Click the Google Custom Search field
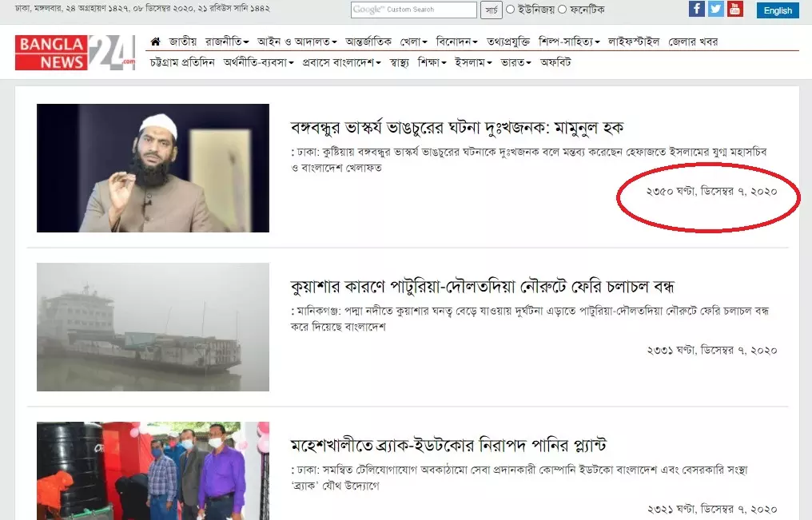This screenshot has width=812, height=520. (413, 10)
